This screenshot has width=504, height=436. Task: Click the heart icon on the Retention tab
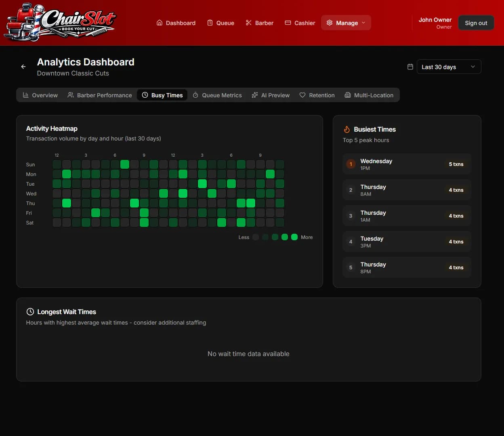click(302, 95)
